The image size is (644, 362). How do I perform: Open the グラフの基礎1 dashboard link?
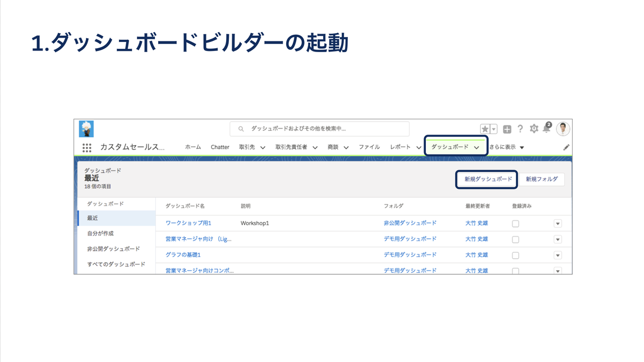tap(183, 255)
